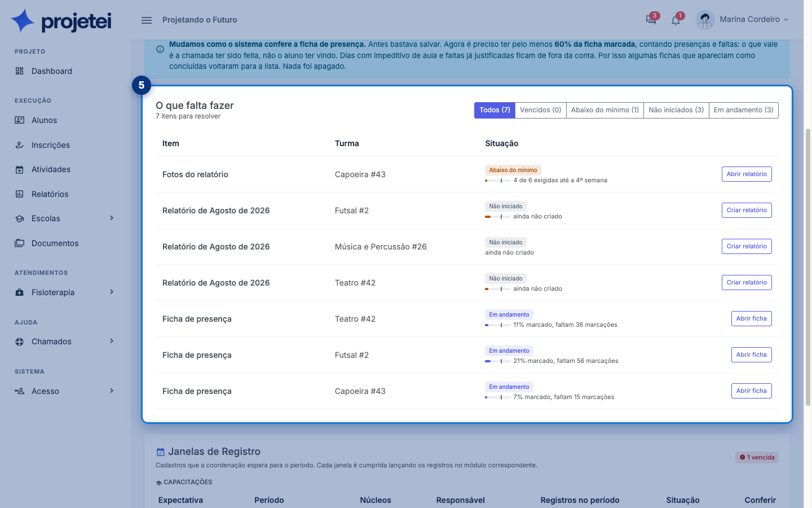Click the projetei logo

tap(61, 20)
